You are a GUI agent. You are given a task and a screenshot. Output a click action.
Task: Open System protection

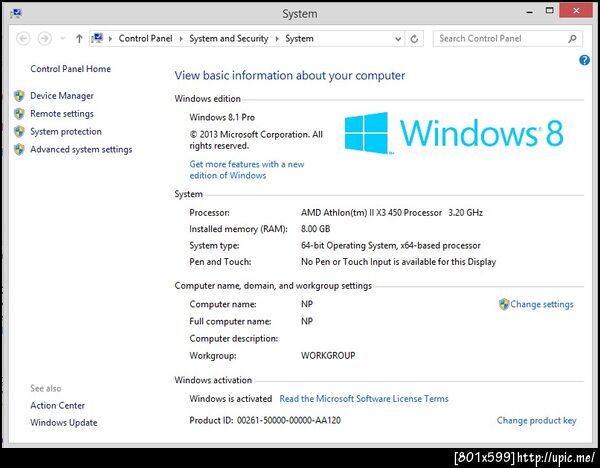(66, 132)
